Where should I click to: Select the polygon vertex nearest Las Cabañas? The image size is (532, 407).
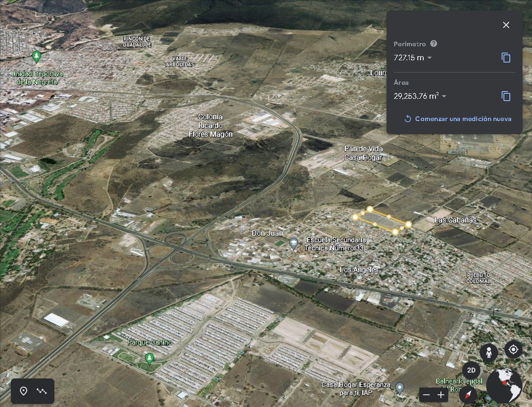(x=408, y=224)
